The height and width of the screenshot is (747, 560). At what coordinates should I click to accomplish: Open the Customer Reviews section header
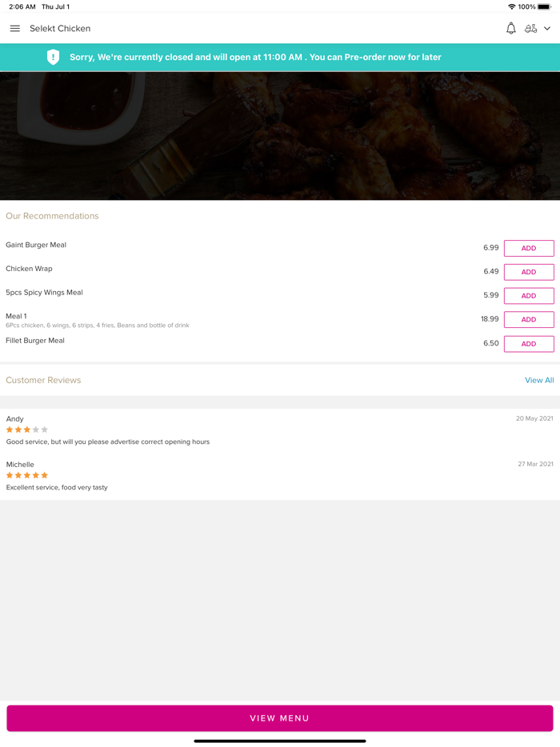pos(43,380)
